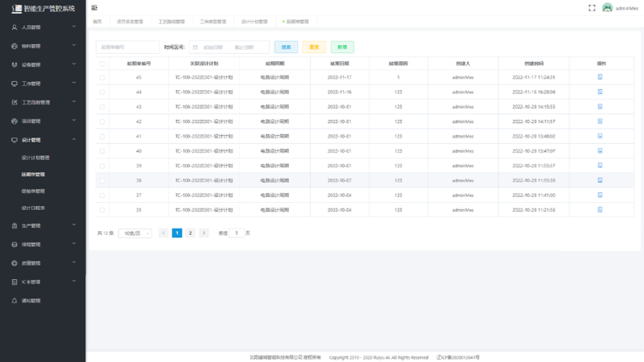644x362 pixels.
Task: Check the checkbox for row 44
Action: point(102,92)
